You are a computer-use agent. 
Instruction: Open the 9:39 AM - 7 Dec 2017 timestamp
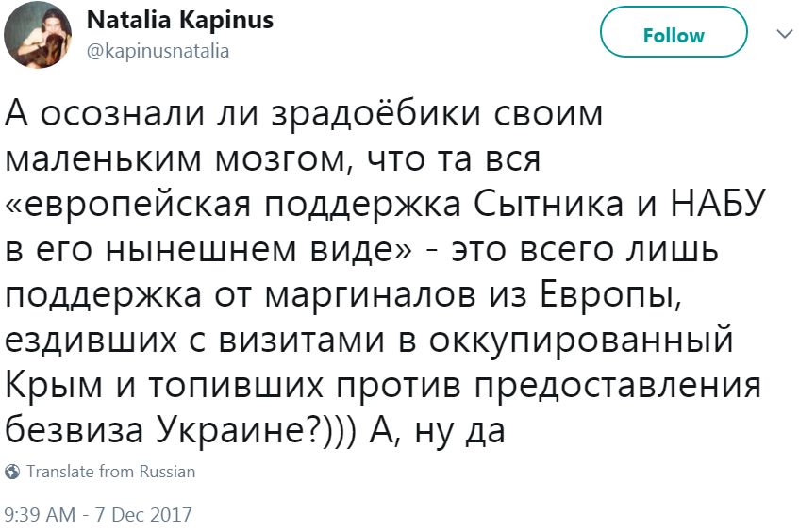point(98,515)
